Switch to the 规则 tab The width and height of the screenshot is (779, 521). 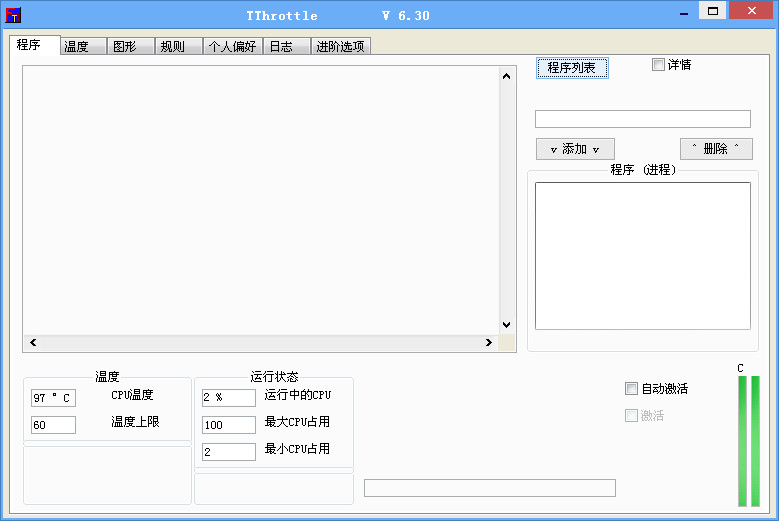[178, 46]
